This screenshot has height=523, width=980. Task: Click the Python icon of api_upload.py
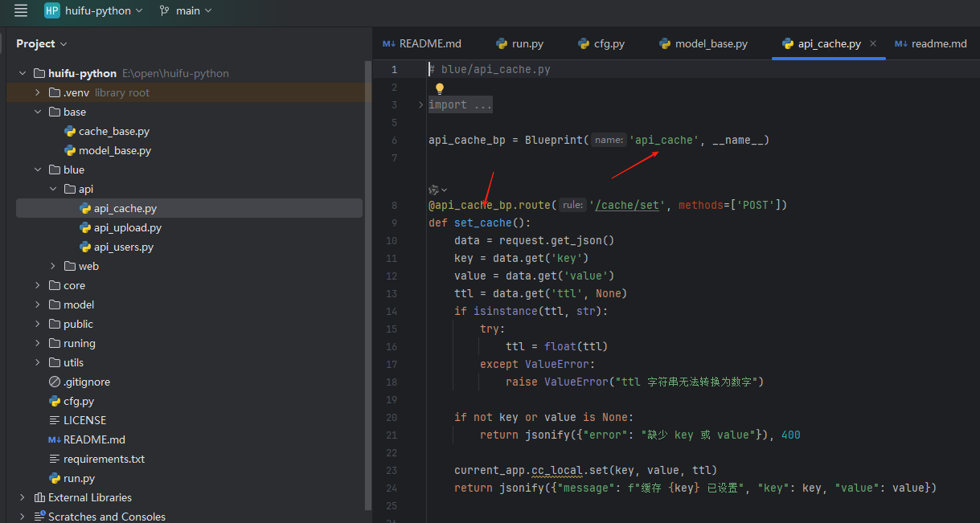click(85, 227)
